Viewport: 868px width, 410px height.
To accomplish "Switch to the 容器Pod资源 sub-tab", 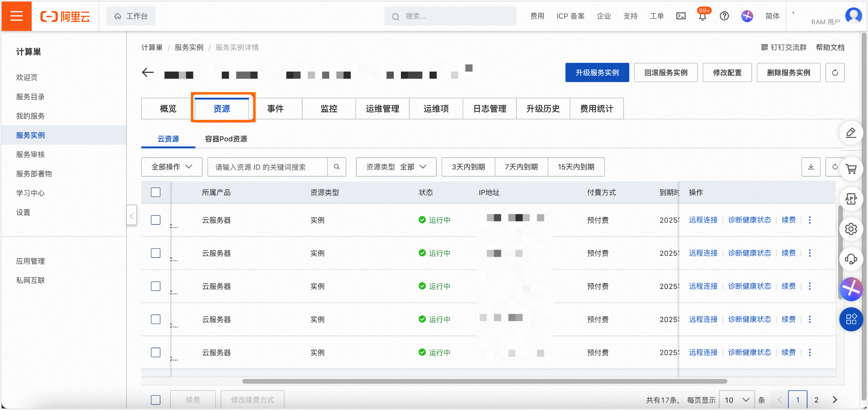I will [226, 139].
